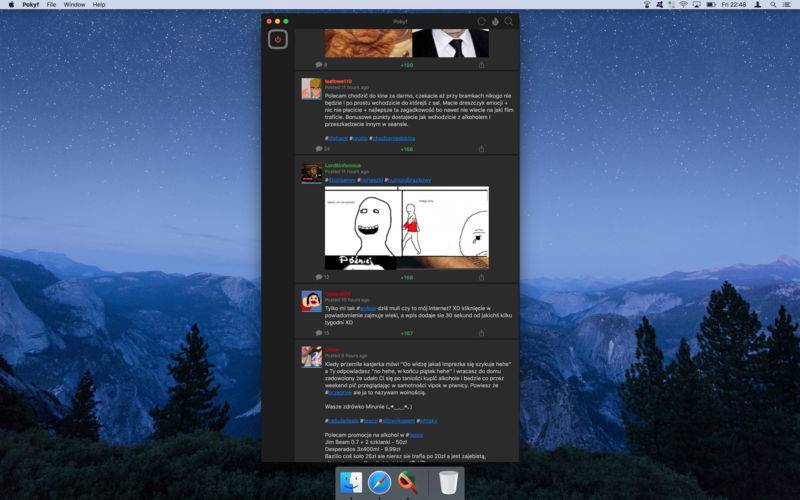Click the avatar of the meme comic post author
The width and height of the screenshot is (800, 500).
pyautogui.click(x=311, y=173)
